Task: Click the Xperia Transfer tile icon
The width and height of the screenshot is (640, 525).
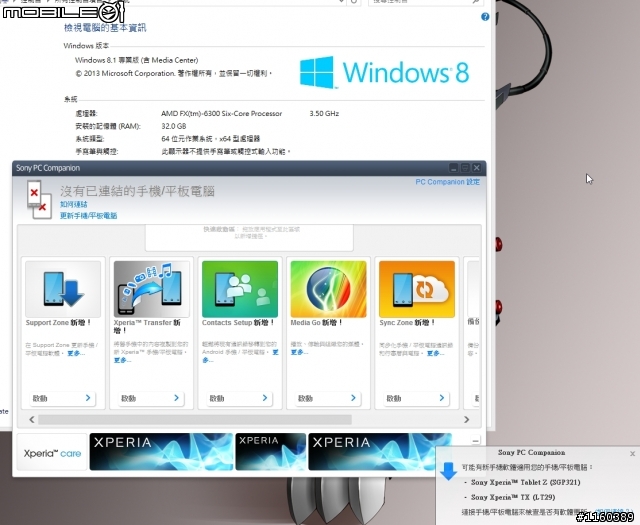Action: pyautogui.click(x=151, y=289)
